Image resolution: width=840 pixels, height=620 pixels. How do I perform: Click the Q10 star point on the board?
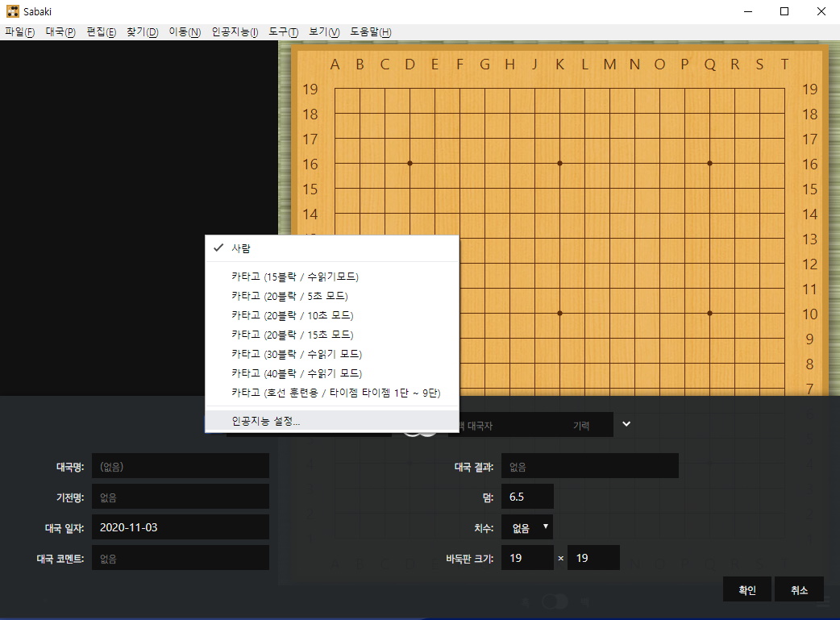point(710,314)
